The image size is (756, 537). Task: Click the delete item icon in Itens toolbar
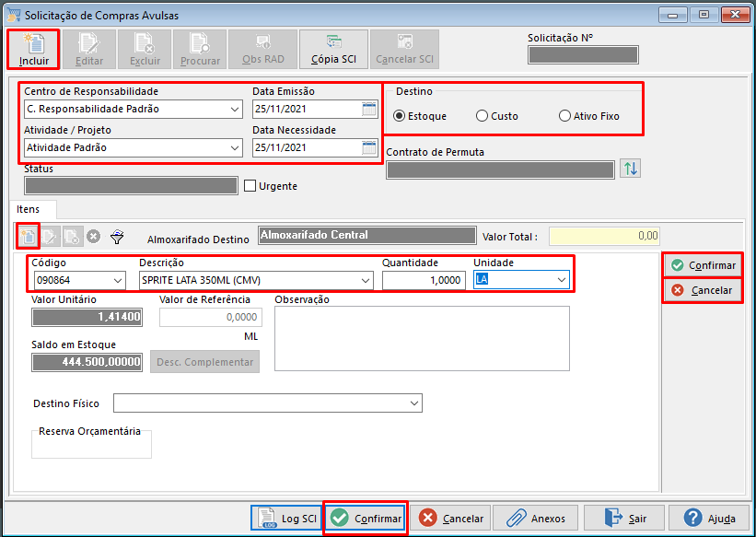coord(73,237)
